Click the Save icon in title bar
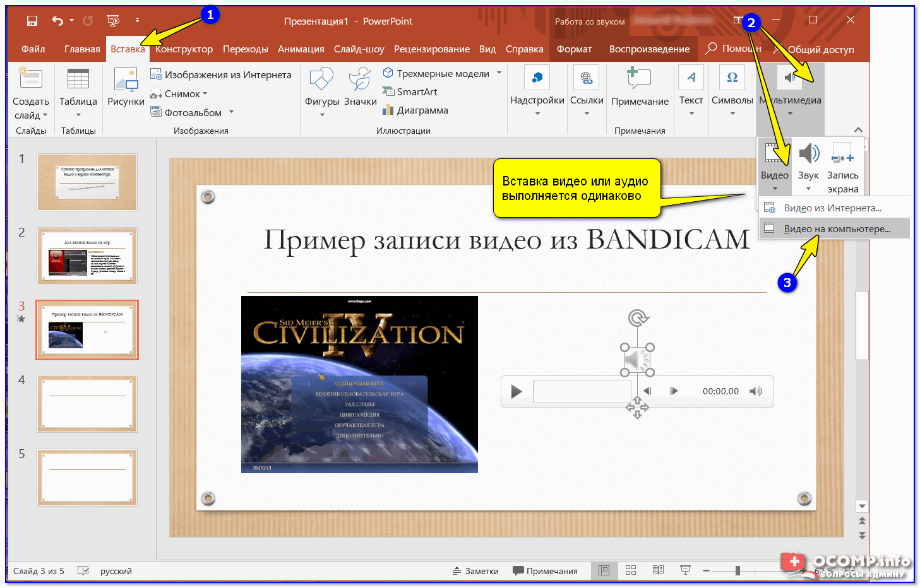Screen dimensions: 920x588 32,21
